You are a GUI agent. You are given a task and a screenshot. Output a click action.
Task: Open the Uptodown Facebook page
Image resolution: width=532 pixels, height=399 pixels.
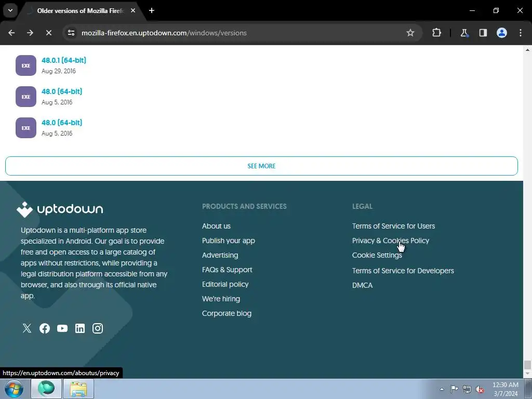[45, 328]
